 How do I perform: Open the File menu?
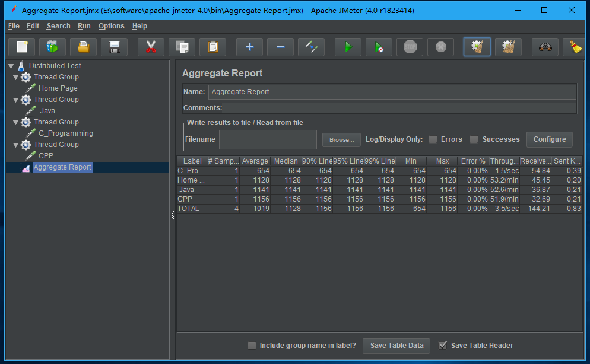pyautogui.click(x=14, y=26)
